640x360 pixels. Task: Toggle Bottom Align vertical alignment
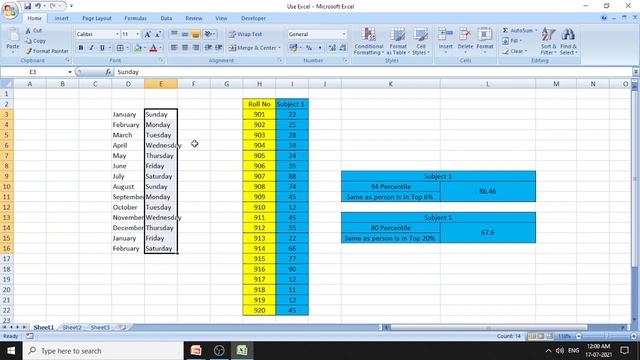point(196,34)
